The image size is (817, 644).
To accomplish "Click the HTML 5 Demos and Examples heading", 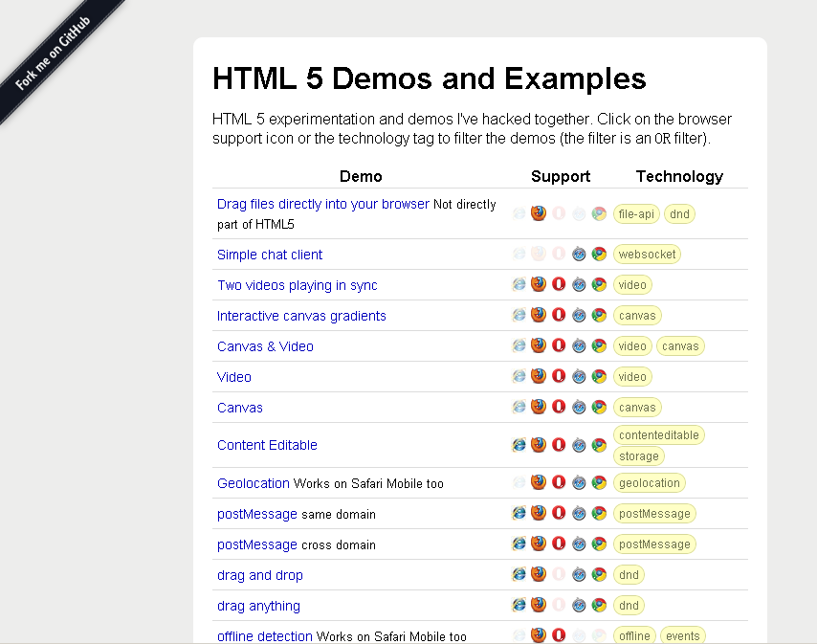I will tap(430, 78).
